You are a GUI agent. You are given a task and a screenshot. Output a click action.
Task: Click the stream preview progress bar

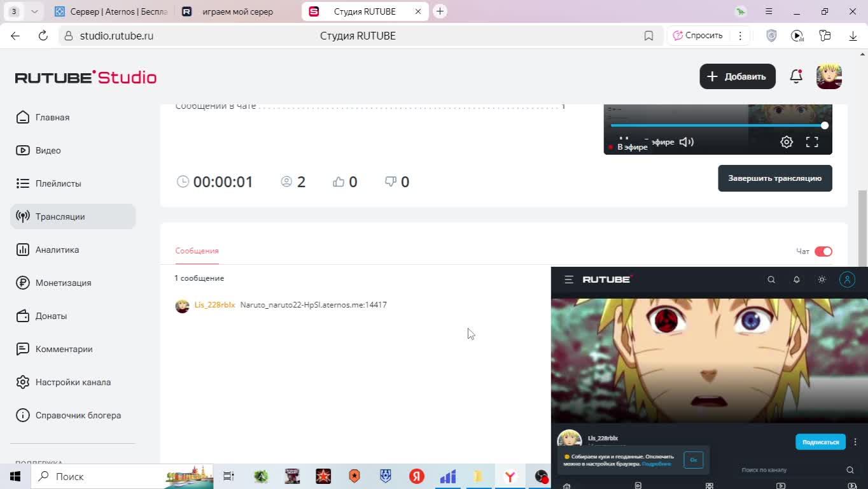[x=718, y=125]
